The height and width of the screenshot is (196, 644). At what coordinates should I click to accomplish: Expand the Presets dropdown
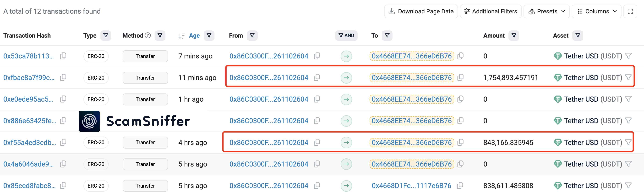[546, 11]
